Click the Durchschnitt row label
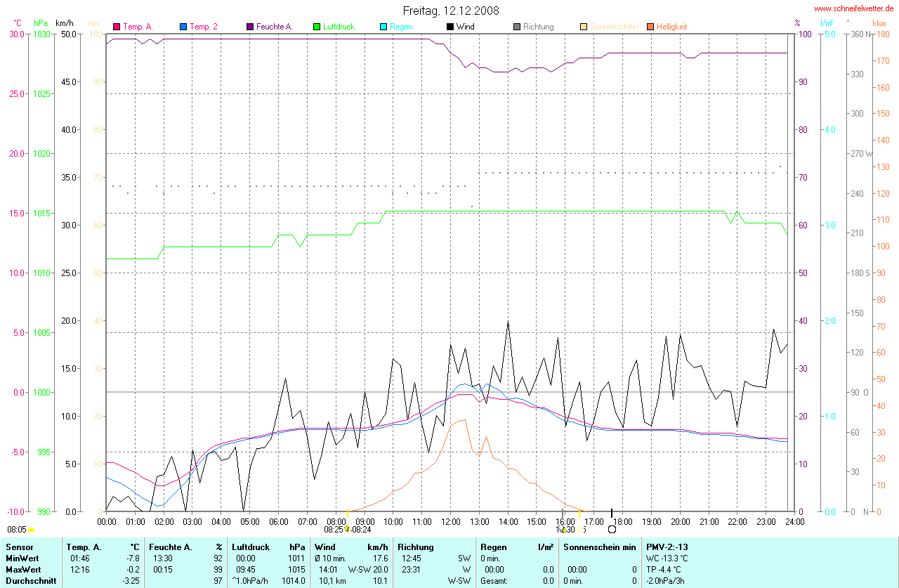This screenshot has height=588, width=899. [31, 581]
